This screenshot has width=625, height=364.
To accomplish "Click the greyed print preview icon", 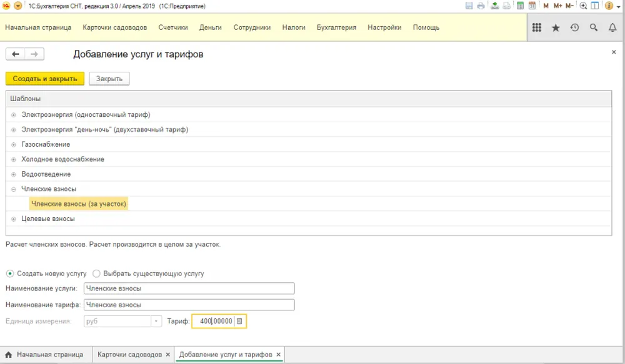I will pos(507,6).
